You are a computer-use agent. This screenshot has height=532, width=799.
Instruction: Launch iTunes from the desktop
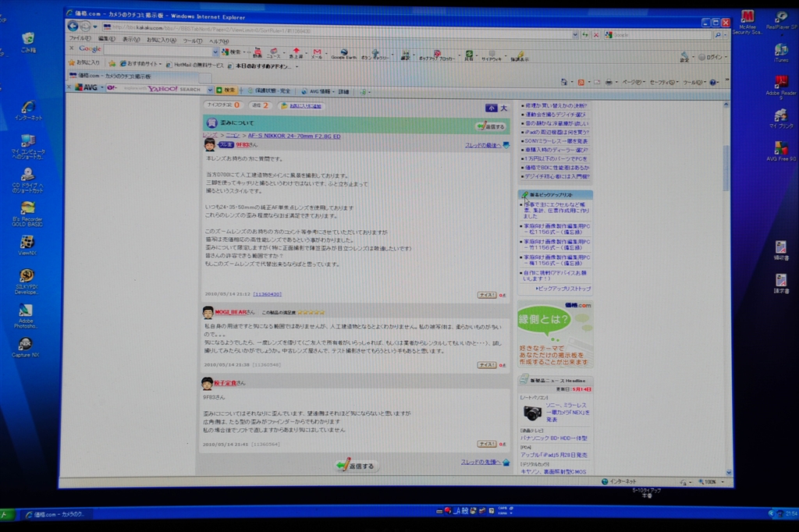pyautogui.click(x=780, y=50)
